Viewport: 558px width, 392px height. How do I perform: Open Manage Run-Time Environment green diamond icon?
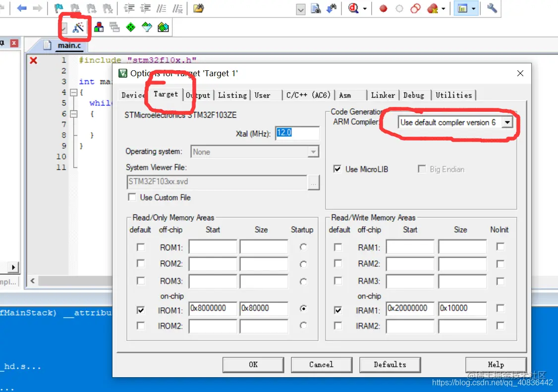coord(131,27)
